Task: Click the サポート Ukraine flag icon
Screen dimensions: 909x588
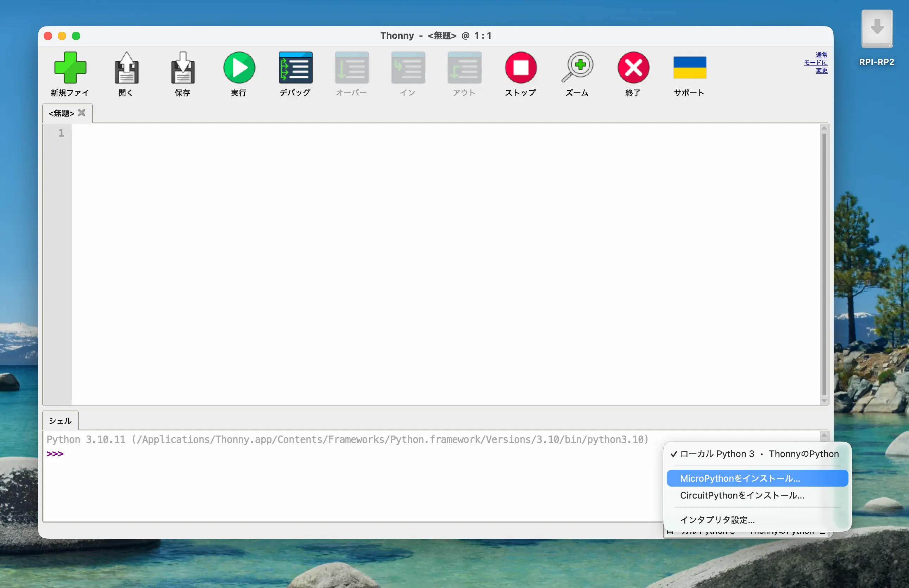Action: click(x=689, y=68)
